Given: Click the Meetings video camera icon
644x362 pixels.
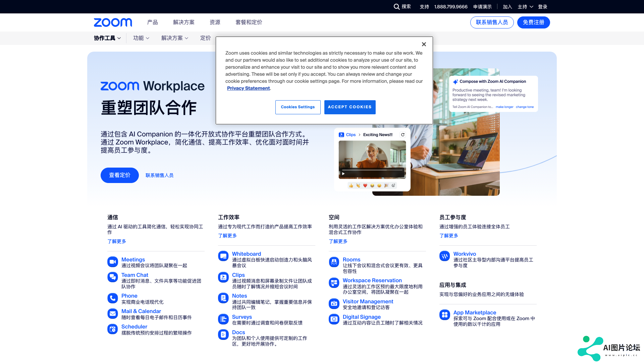Looking at the screenshot, I should (113, 262).
